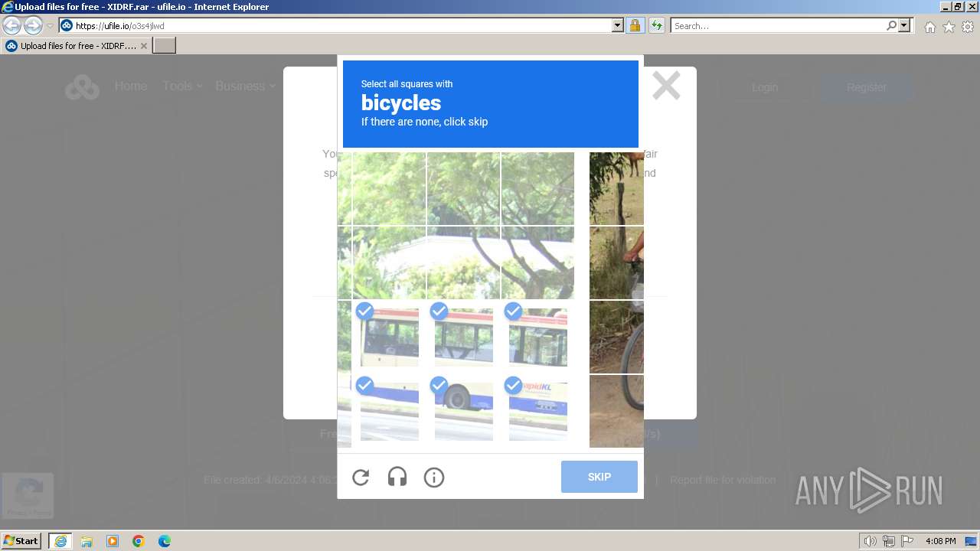The width and height of the screenshot is (980, 551).
Task: Launch the media player taskbar icon
Action: [x=113, y=541]
